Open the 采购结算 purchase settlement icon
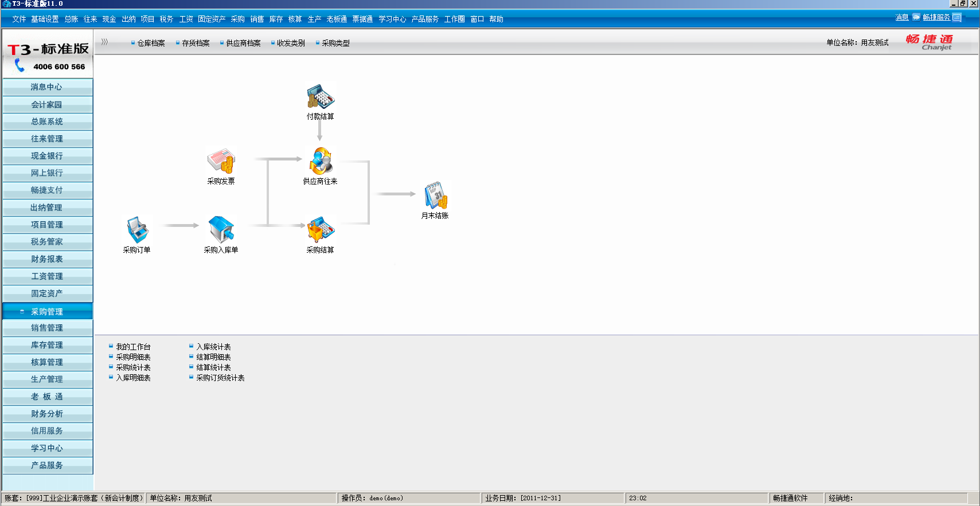This screenshot has height=506, width=980. (x=321, y=230)
